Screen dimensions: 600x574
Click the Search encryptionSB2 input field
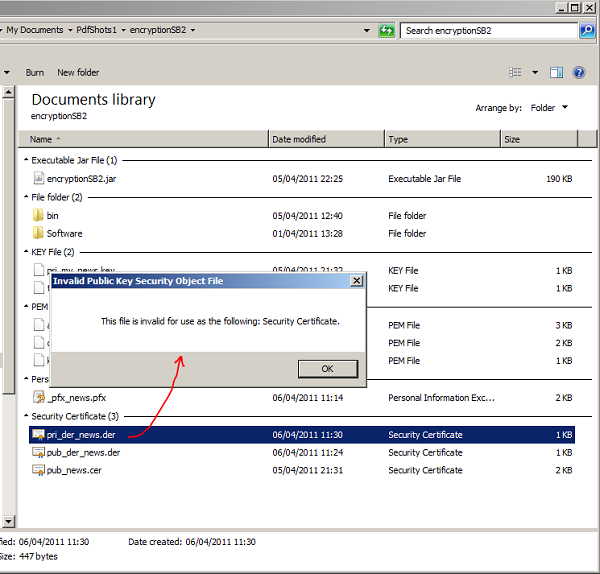pos(489,31)
